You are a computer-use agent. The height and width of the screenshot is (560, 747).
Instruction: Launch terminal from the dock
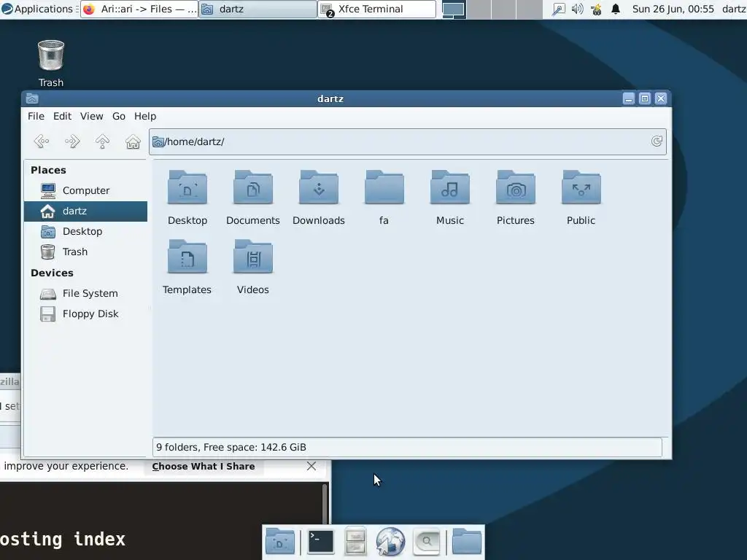[x=321, y=542]
